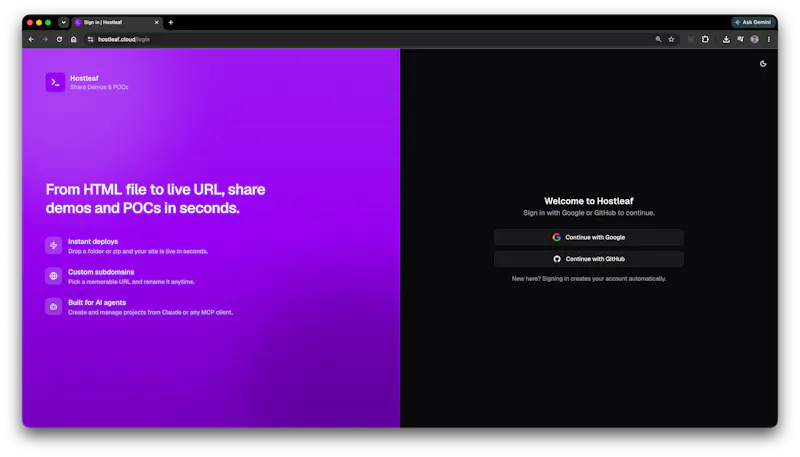Click 'Drop a folder or zip' description

(138, 251)
